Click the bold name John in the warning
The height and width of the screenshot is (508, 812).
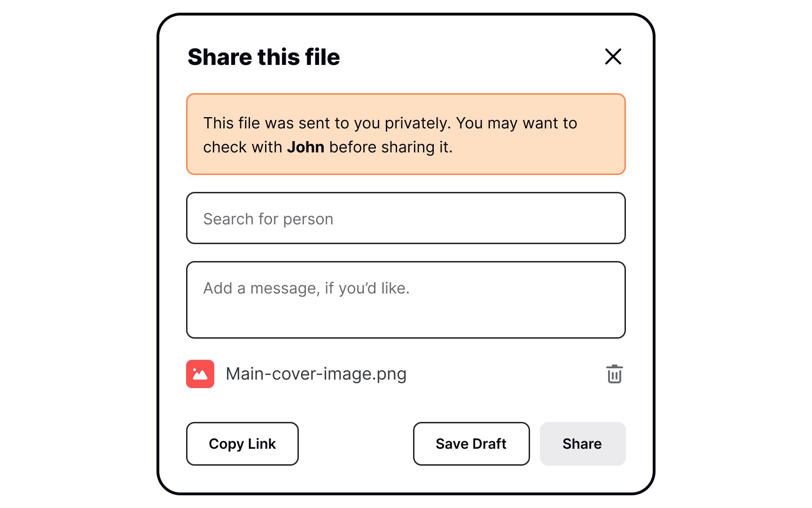[x=305, y=147]
